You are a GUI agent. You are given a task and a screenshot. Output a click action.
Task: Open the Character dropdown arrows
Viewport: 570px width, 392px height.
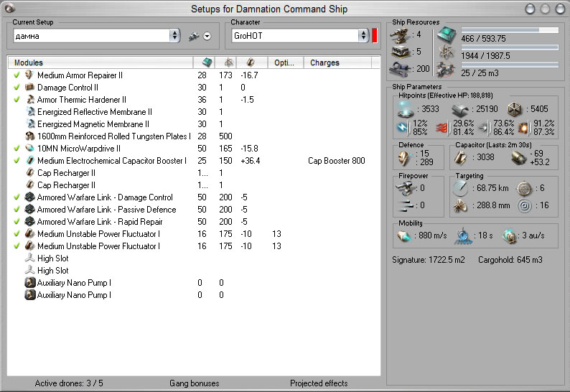pyautogui.click(x=363, y=36)
